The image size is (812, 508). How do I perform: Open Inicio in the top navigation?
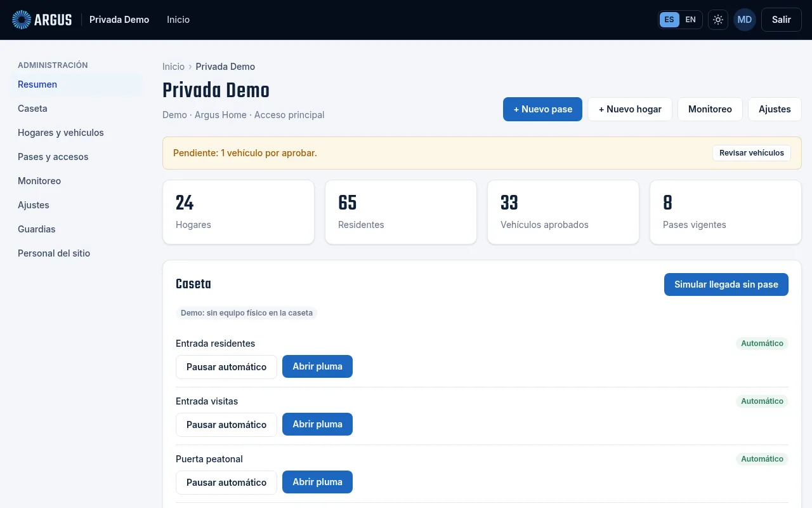tap(178, 20)
